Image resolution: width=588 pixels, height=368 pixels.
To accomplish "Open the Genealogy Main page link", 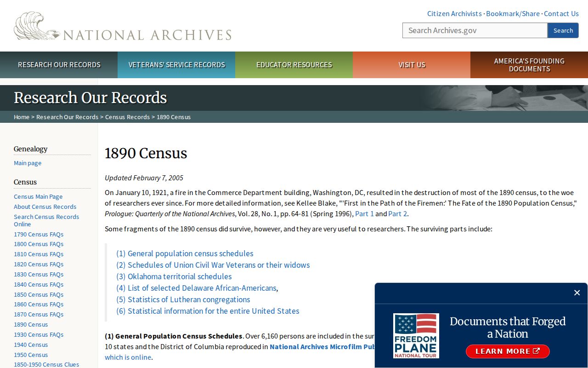I will tap(28, 163).
